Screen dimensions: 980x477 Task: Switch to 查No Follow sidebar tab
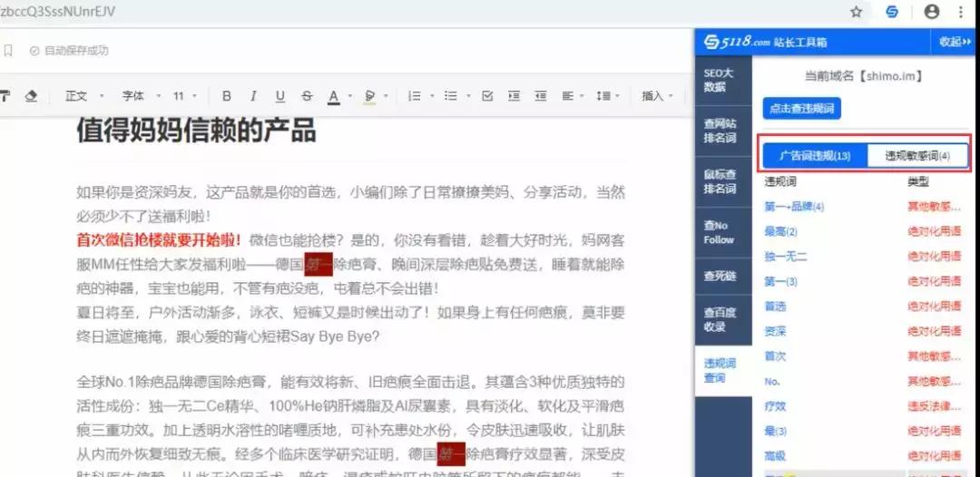click(723, 232)
